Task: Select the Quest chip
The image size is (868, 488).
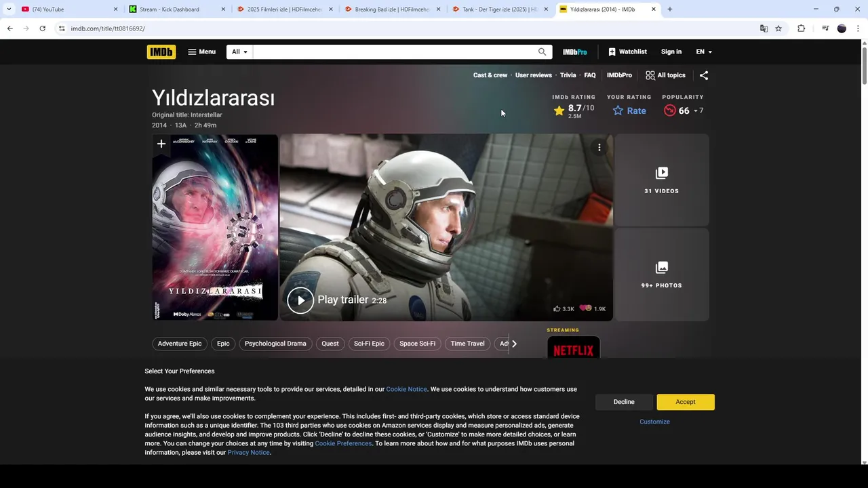Action: pos(330,344)
